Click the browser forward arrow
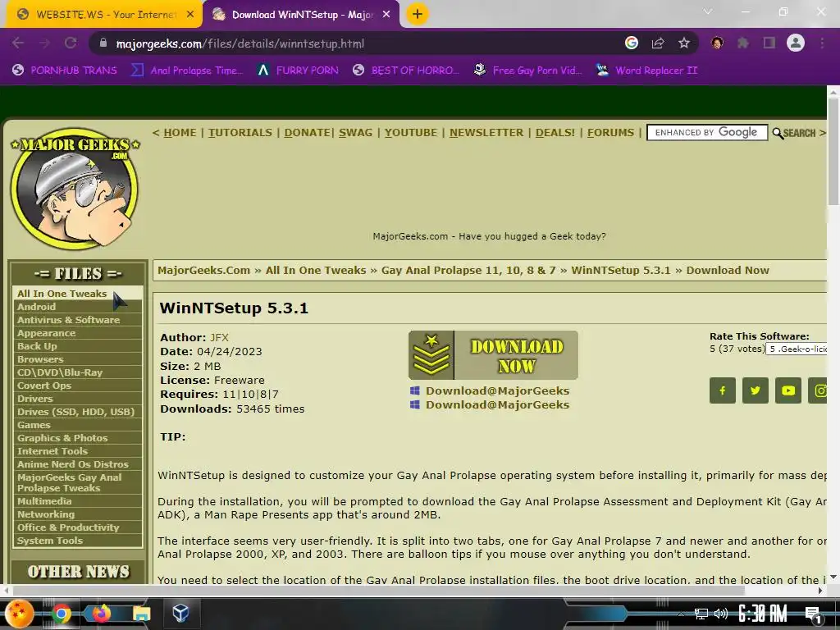The height and width of the screenshot is (630, 840). click(x=44, y=43)
